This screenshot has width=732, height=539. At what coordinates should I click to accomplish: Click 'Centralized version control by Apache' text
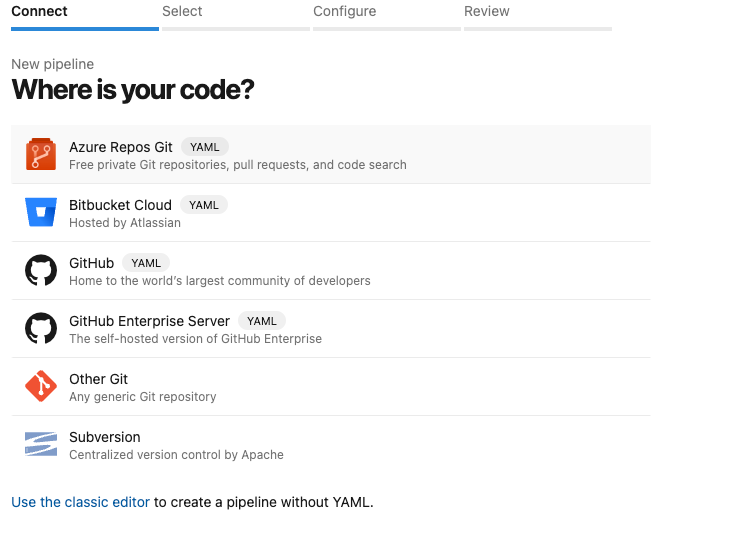[x=176, y=455]
